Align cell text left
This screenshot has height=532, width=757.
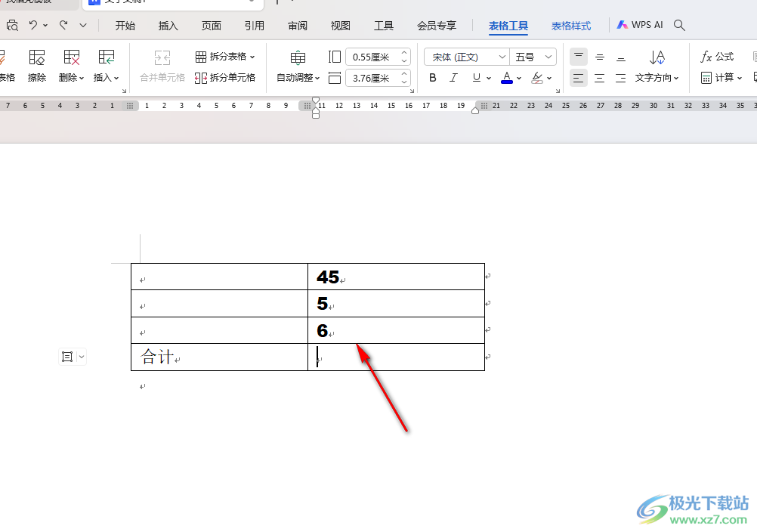pyautogui.click(x=579, y=78)
